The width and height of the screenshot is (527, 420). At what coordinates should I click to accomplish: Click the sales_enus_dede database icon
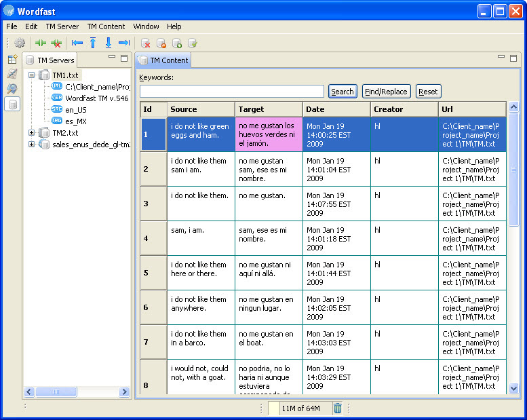44,144
